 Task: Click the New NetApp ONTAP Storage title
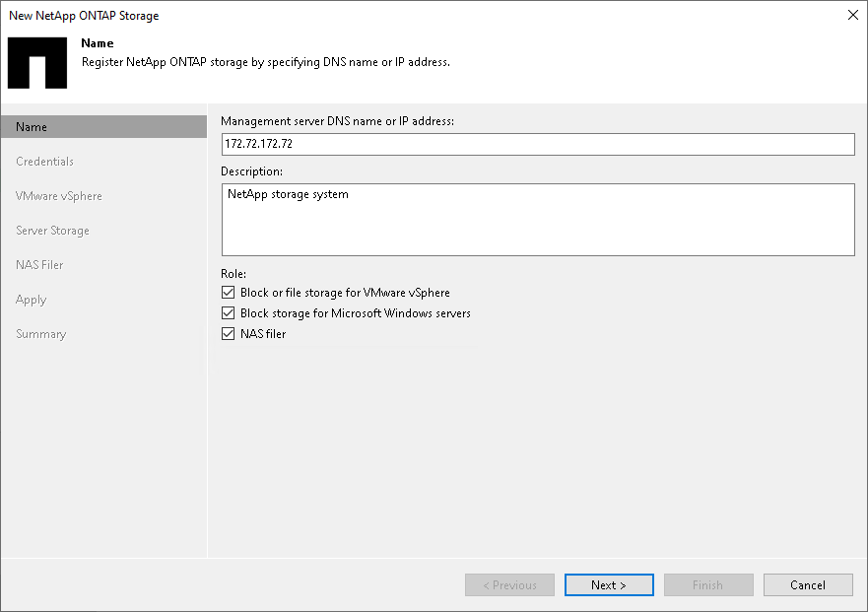tap(84, 16)
